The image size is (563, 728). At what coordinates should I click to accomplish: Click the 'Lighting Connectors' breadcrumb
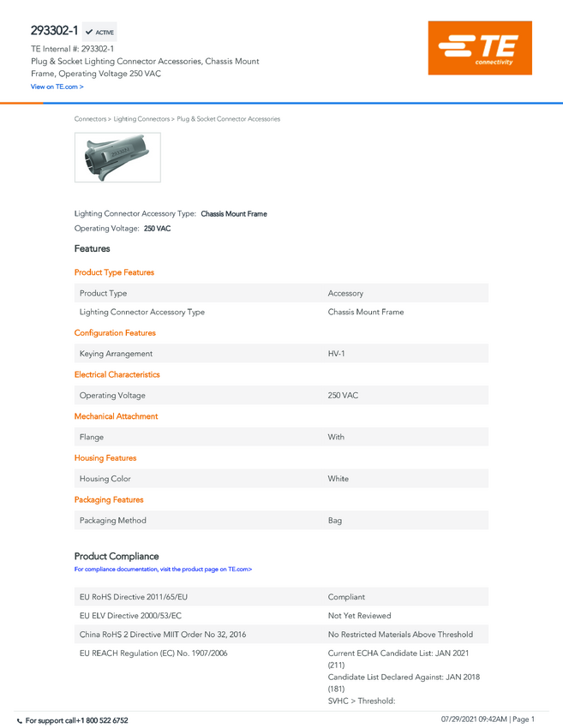tap(141, 119)
